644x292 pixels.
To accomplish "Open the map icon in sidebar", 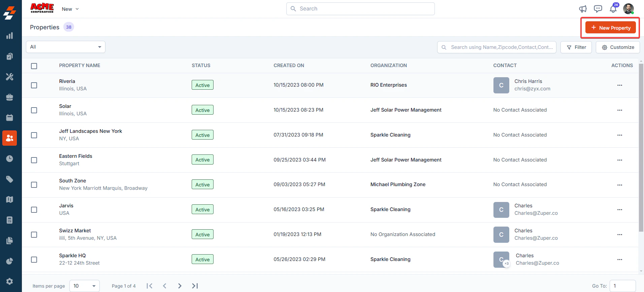I will coord(9,199).
